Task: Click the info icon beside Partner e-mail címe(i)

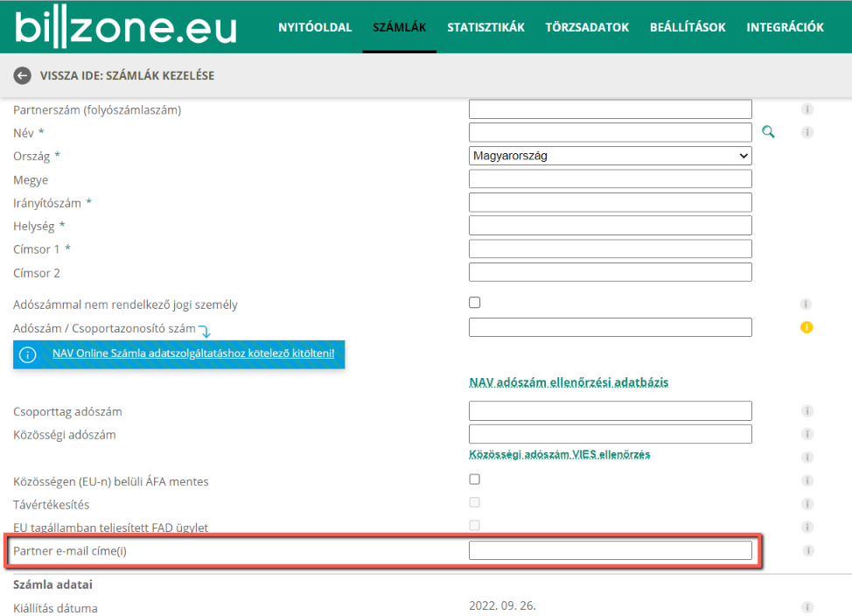Action: click(807, 550)
